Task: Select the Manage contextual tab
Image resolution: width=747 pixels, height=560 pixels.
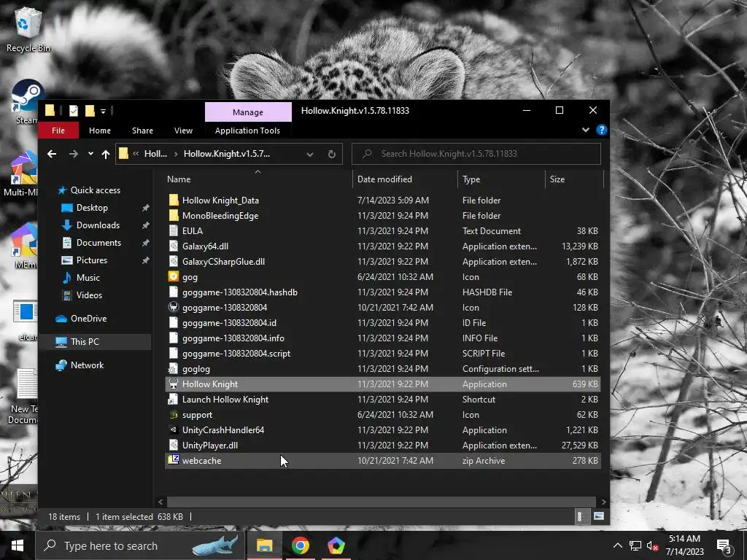Action: click(x=248, y=112)
